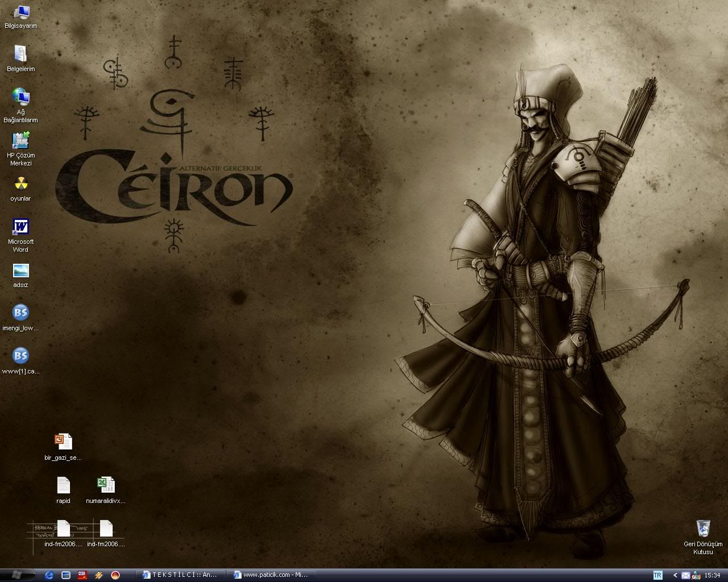Select the imengi_low... file icon
This screenshot has height=582, width=728.
20,318
